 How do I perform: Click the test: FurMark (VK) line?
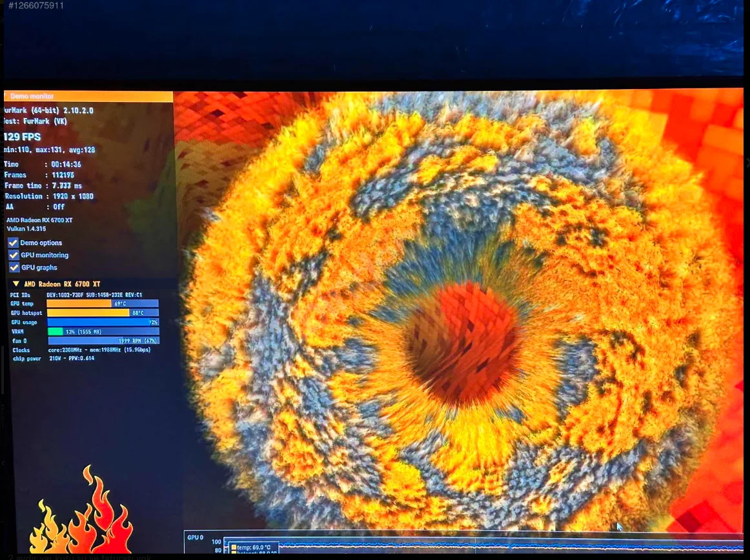click(x=35, y=121)
